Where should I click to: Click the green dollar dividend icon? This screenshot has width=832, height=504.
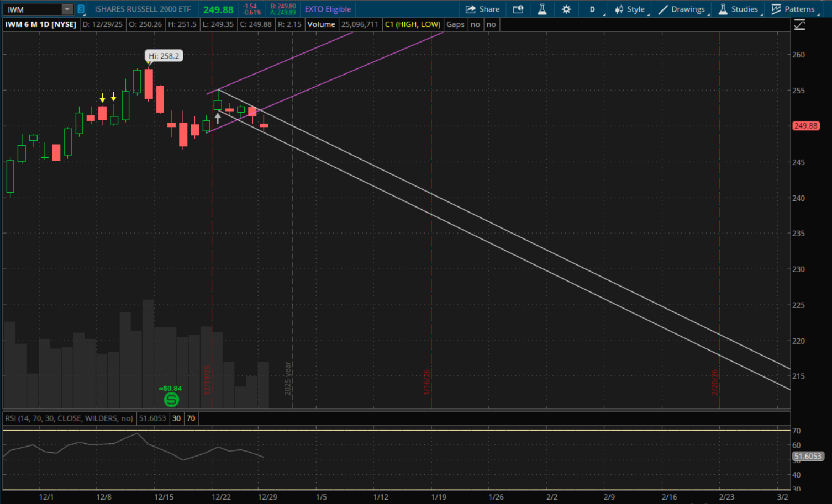[171, 400]
